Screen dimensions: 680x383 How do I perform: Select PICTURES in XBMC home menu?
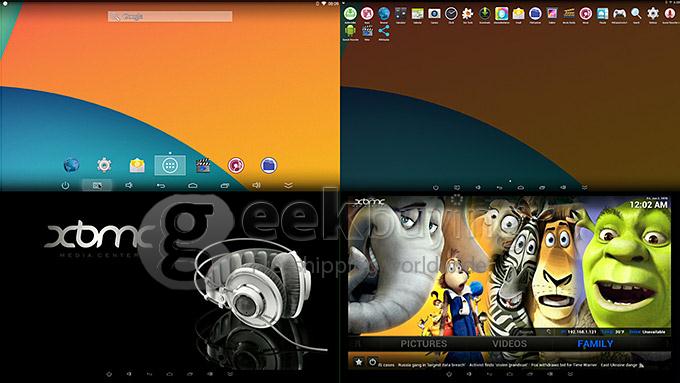tap(424, 344)
